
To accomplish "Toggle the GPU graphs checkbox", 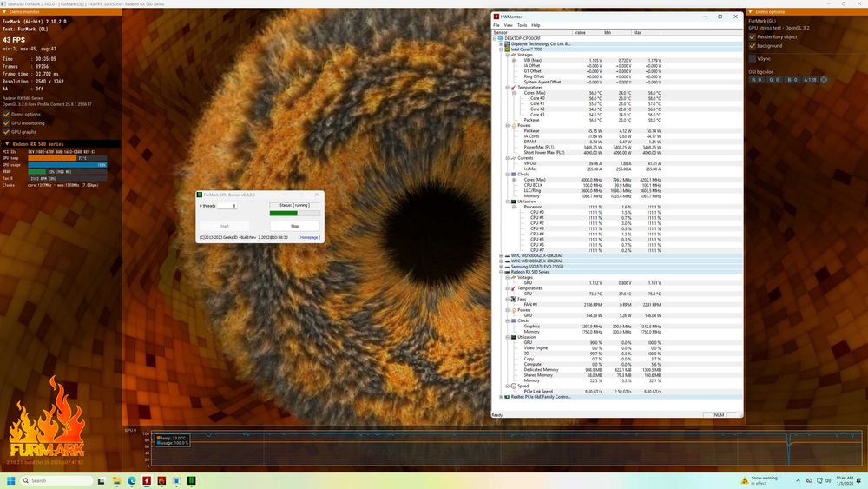I will pyautogui.click(x=7, y=132).
